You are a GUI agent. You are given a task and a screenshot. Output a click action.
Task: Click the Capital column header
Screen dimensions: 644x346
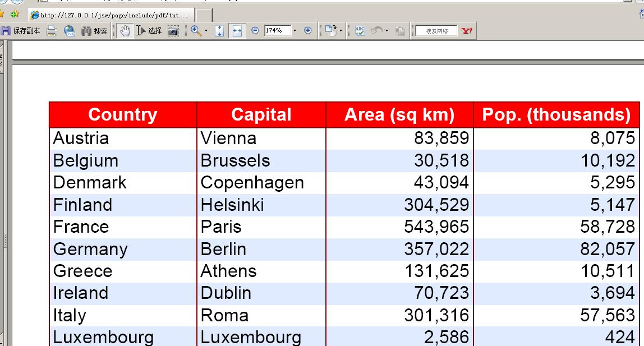click(x=261, y=114)
